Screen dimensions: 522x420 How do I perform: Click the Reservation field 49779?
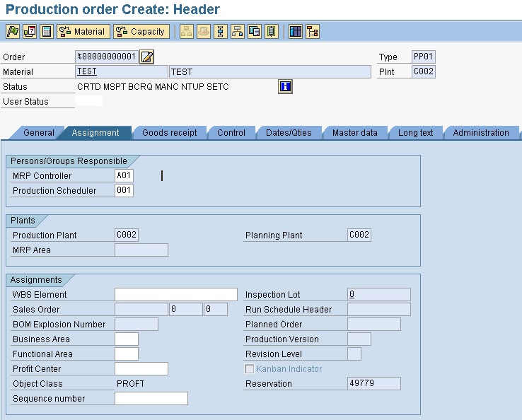374,383
